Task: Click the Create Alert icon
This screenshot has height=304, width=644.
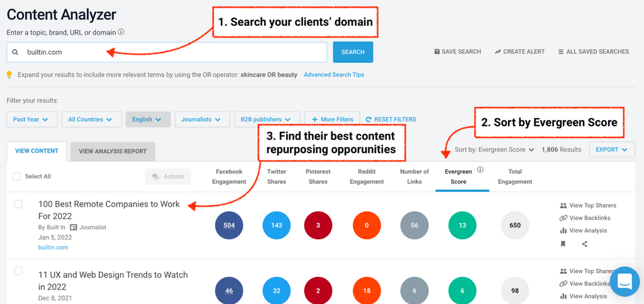Action: point(498,52)
